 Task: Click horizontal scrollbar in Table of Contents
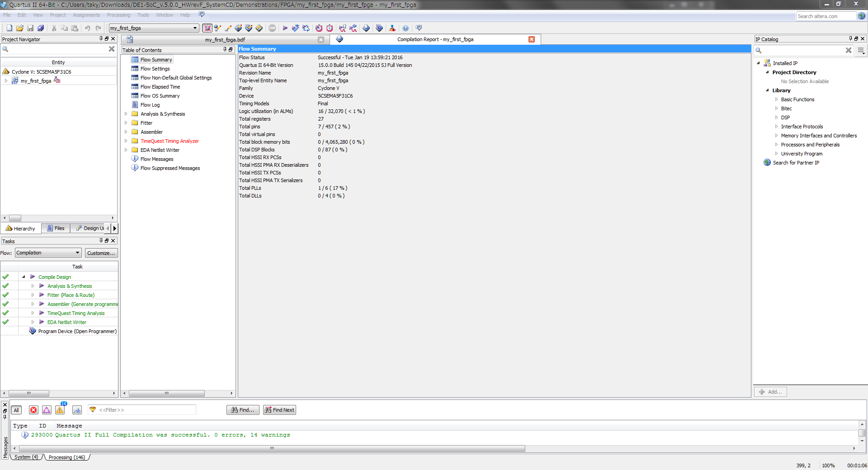point(166,393)
